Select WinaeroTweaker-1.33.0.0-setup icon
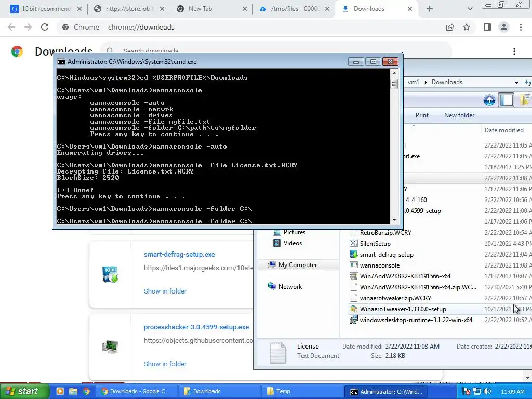The image size is (532, 399). point(353,309)
